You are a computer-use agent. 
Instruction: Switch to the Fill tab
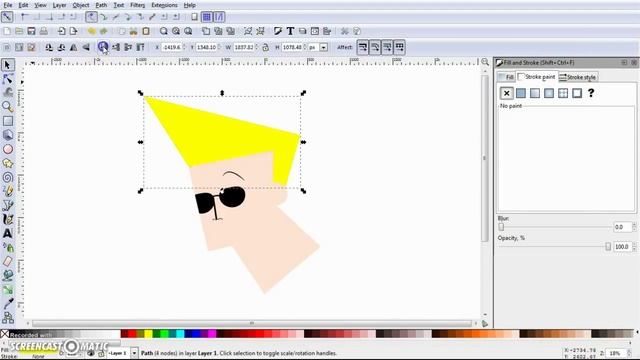click(x=506, y=77)
